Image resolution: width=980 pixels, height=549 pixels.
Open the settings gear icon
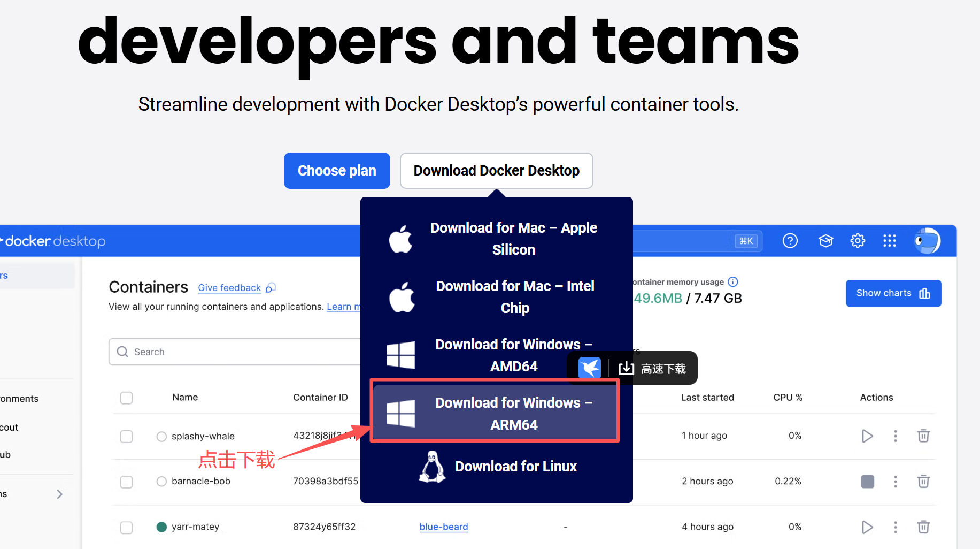point(858,241)
